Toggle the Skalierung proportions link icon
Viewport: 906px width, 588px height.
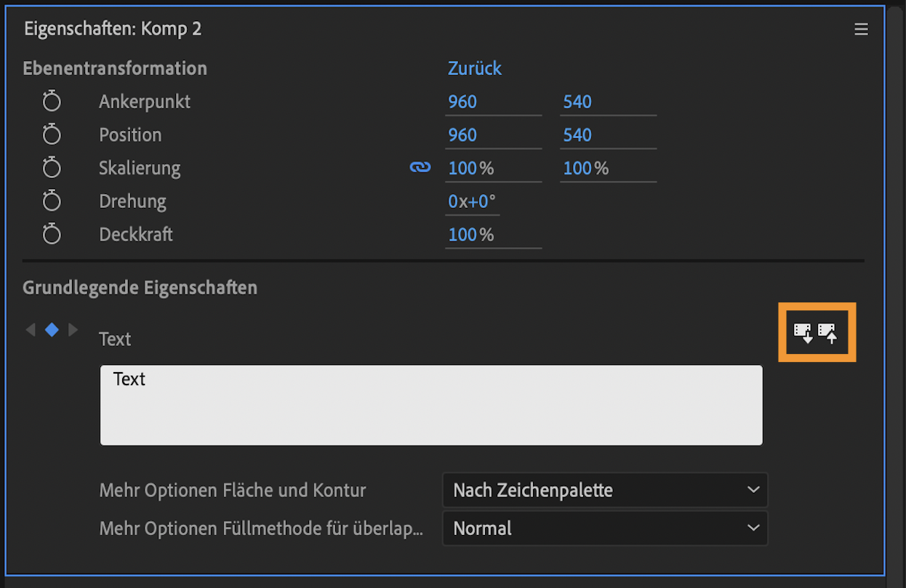coord(420,168)
